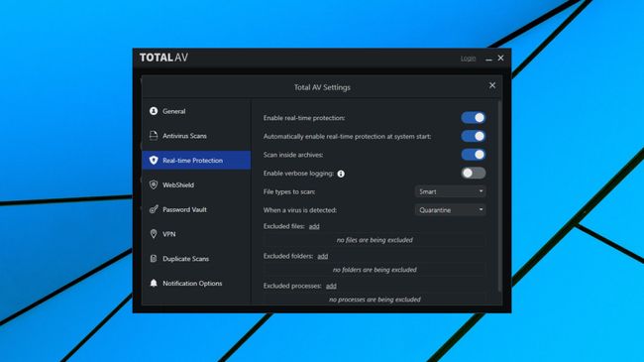This screenshot has width=644, height=362.
Task: Click the Duplicate Scans files icon
Action: pos(154,259)
